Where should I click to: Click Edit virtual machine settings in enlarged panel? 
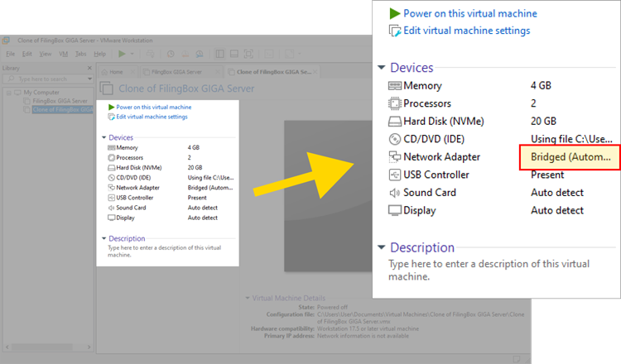click(466, 31)
